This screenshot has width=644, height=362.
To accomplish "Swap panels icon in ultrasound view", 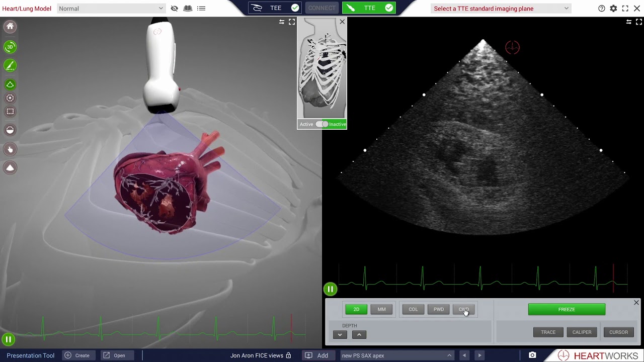I will 629,22.
